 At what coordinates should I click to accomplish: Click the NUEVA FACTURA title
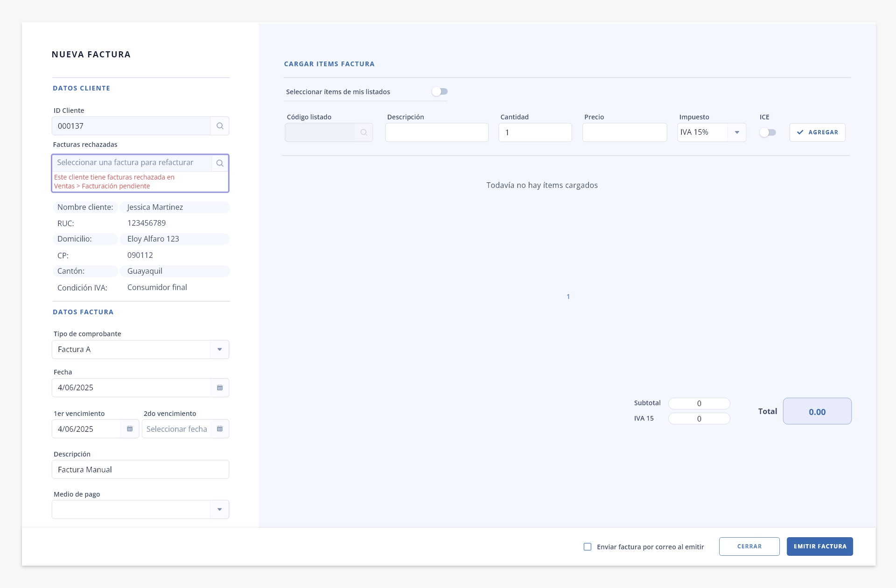91,55
